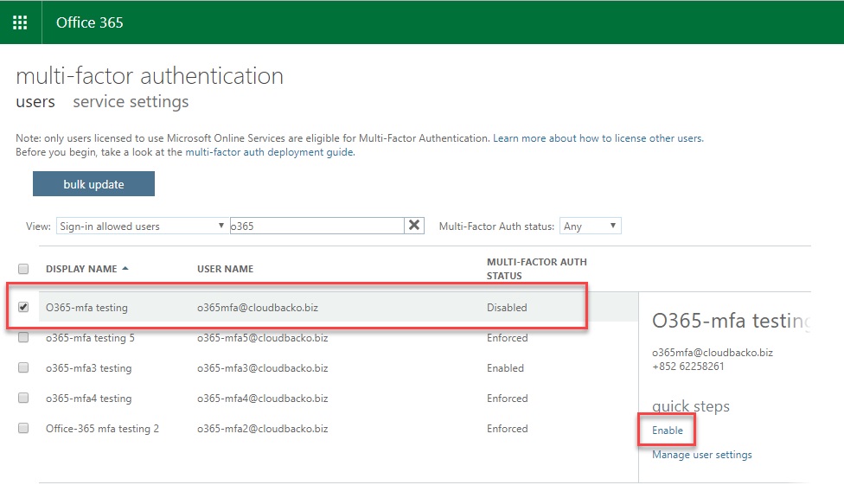Viewport: 844px width, 504px height.
Task: Switch to the users tab
Action: pyautogui.click(x=35, y=102)
